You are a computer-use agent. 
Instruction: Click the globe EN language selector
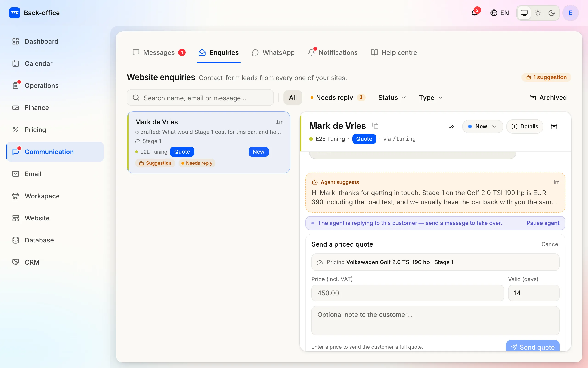tap(499, 13)
